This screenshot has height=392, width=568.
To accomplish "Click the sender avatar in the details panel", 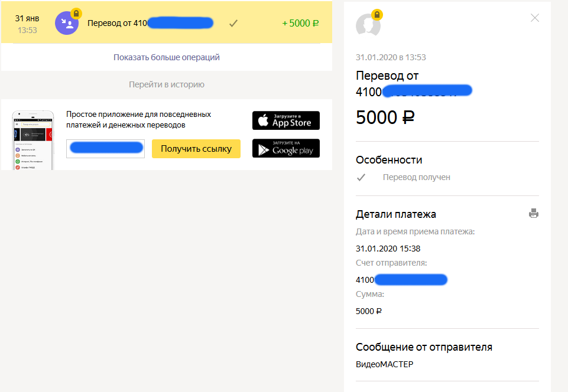I will coord(368,25).
